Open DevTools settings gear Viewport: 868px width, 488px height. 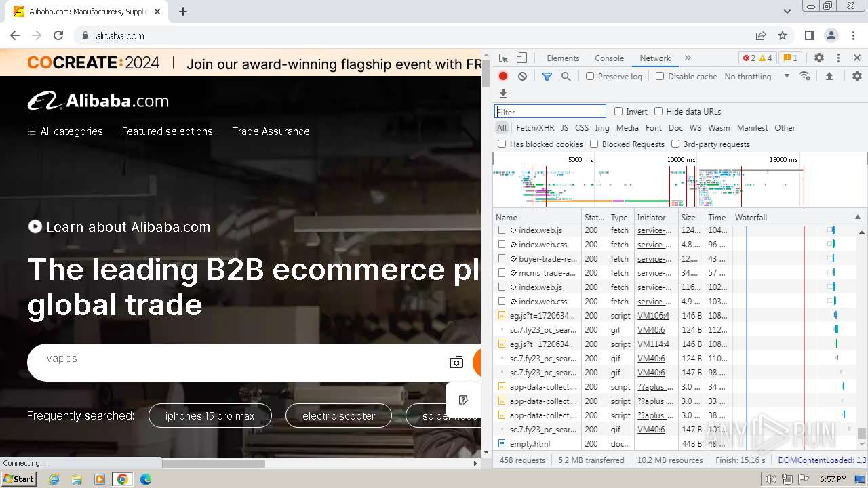pyautogui.click(x=819, y=58)
